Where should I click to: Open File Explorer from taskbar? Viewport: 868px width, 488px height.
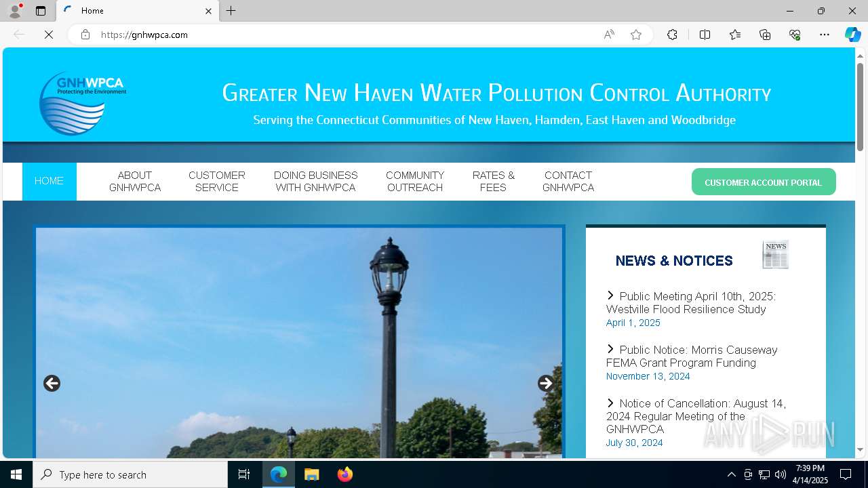[311, 474]
